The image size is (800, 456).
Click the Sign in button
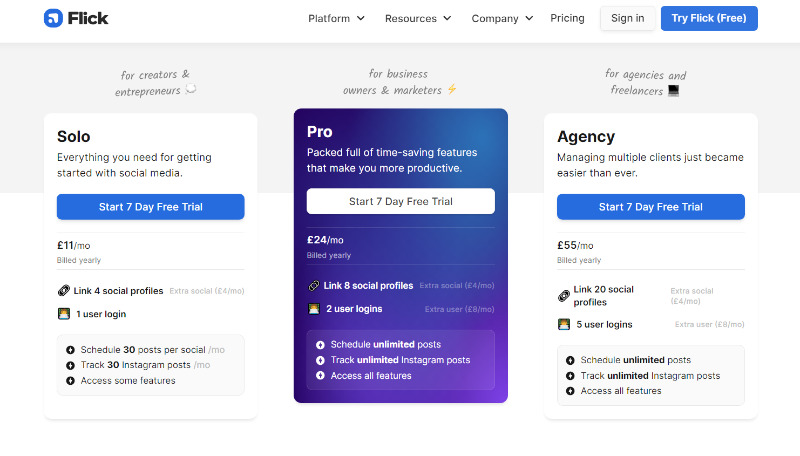[x=627, y=18]
